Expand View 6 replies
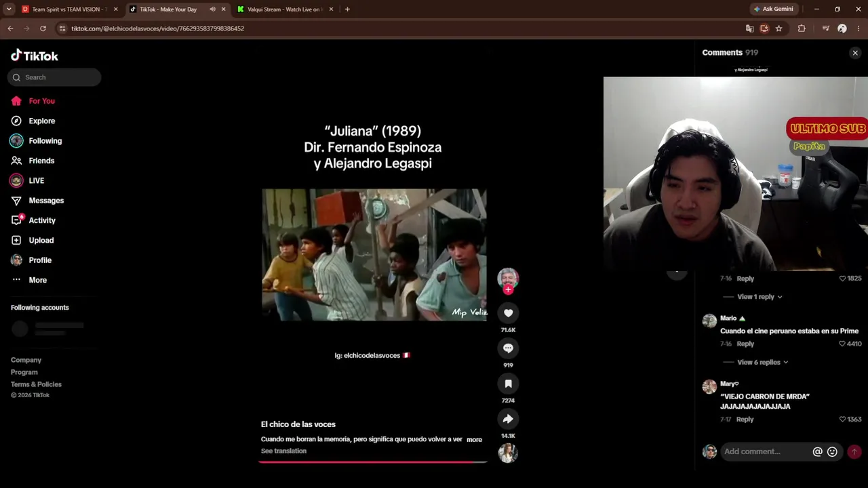This screenshot has width=868, height=488. point(762,362)
